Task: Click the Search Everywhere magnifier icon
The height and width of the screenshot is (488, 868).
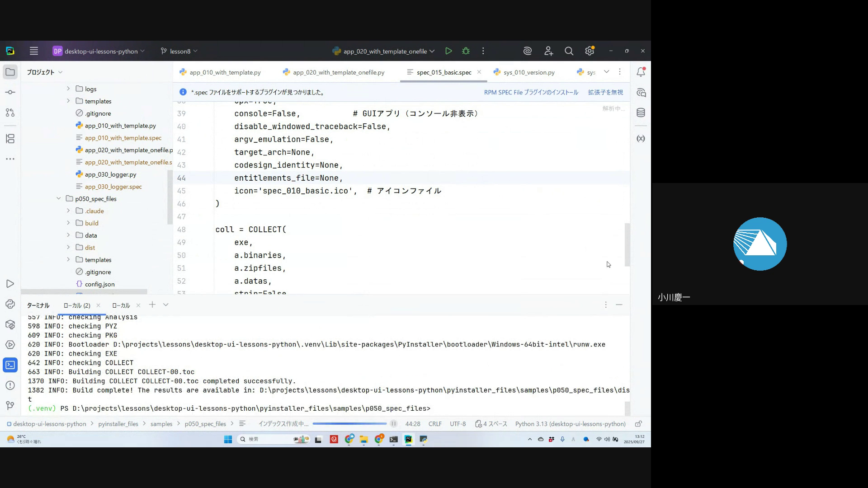Action: pyautogui.click(x=569, y=51)
